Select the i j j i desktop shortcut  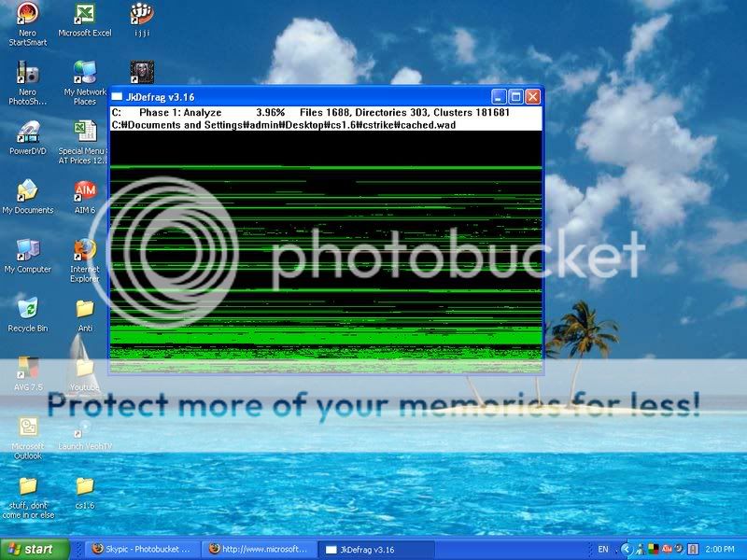[x=142, y=20]
